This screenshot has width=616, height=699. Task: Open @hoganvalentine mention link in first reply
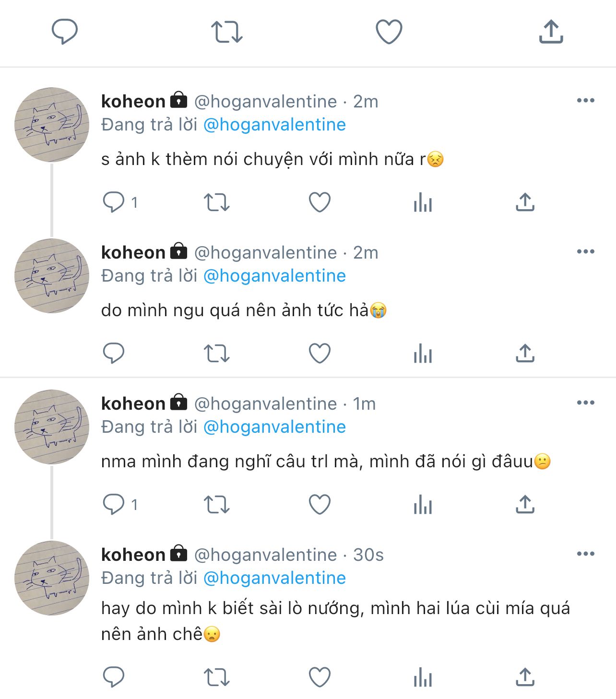(274, 125)
